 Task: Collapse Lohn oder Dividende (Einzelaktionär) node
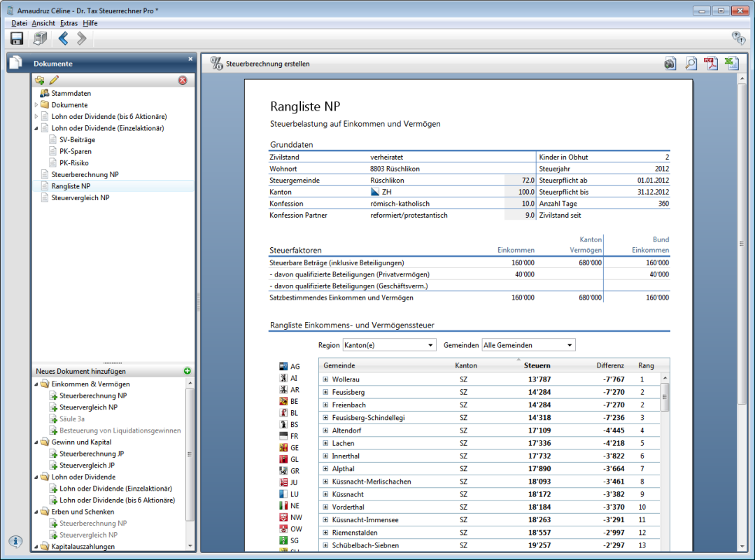click(36, 128)
